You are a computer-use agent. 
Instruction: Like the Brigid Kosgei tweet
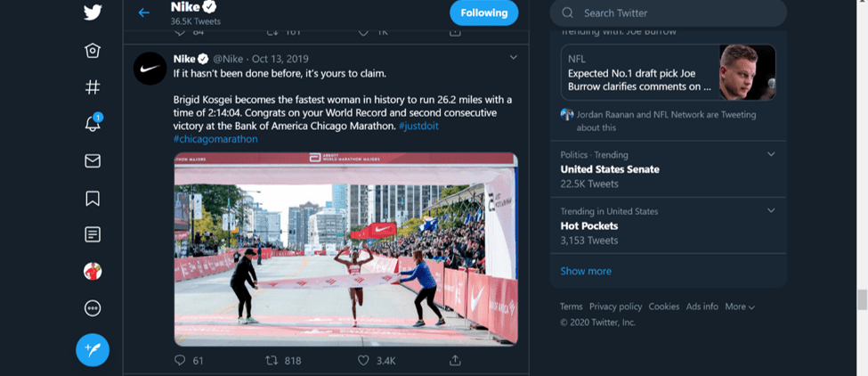363,360
